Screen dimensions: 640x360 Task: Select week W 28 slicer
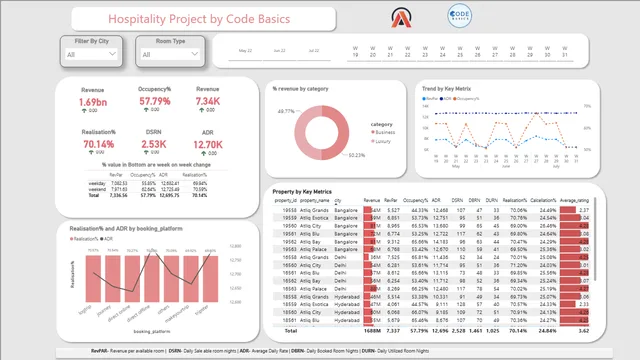point(512,52)
